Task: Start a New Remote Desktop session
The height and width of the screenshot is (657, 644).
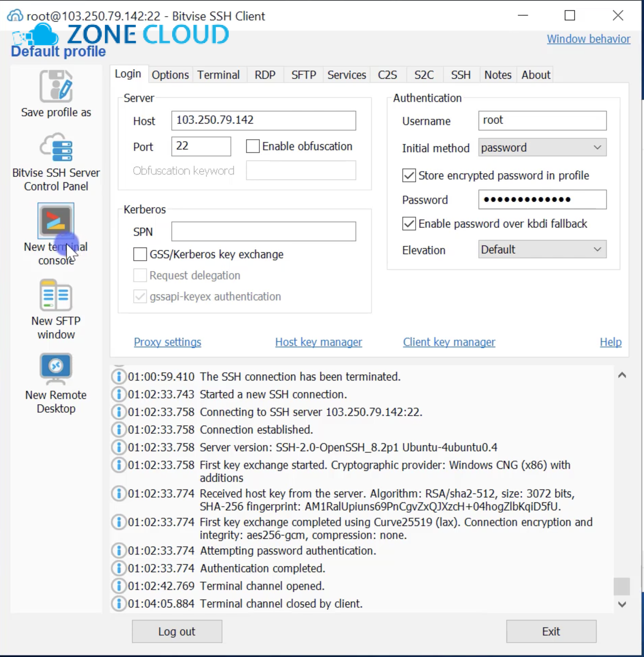Action: [x=56, y=369]
